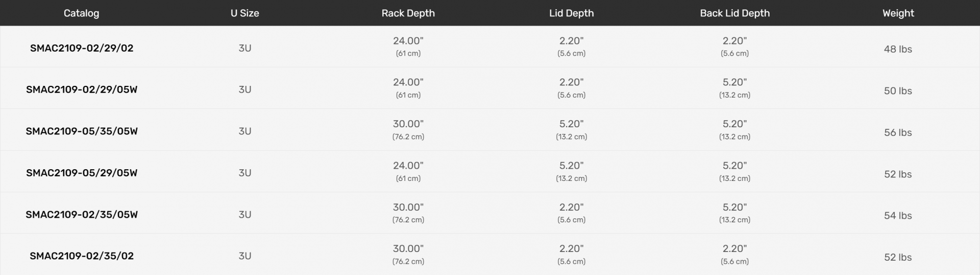This screenshot has height=275, width=980.
Task: Click the 48 lbs weight value
Action: 898,49
